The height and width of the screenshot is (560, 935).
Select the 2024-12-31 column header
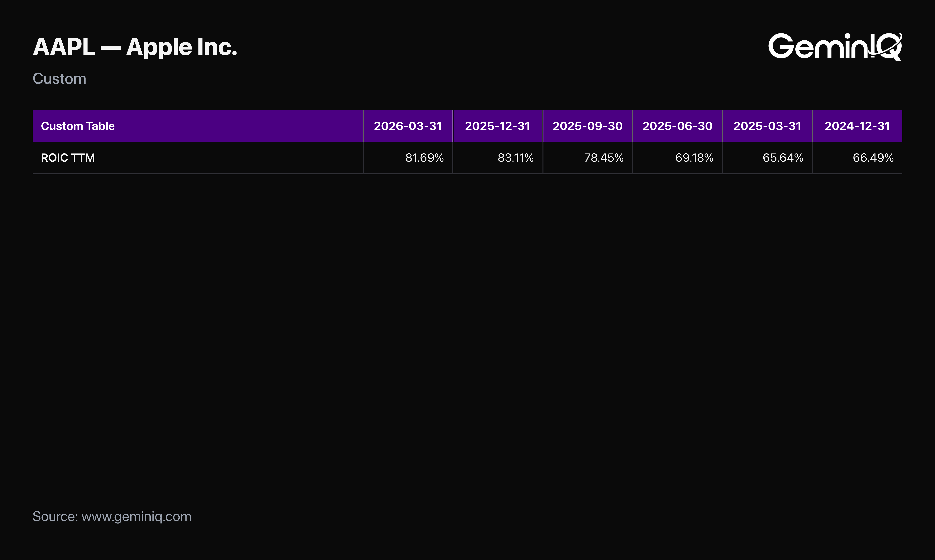(857, 126)
